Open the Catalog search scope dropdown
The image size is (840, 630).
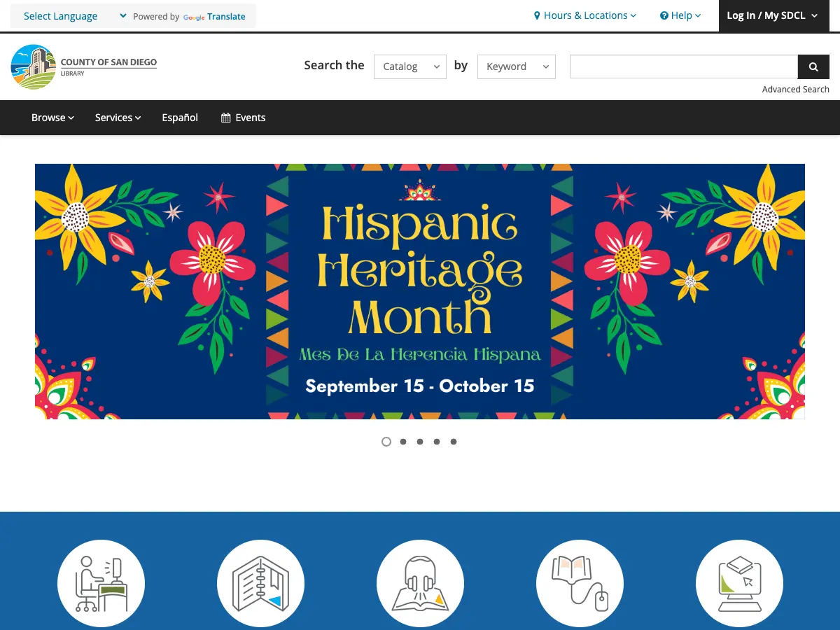[410, 66]
